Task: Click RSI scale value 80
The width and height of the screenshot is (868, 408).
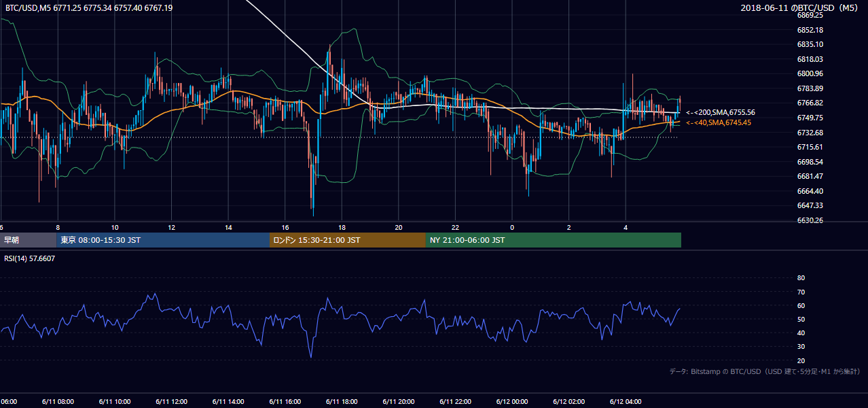Action: (x=801, y=278)
